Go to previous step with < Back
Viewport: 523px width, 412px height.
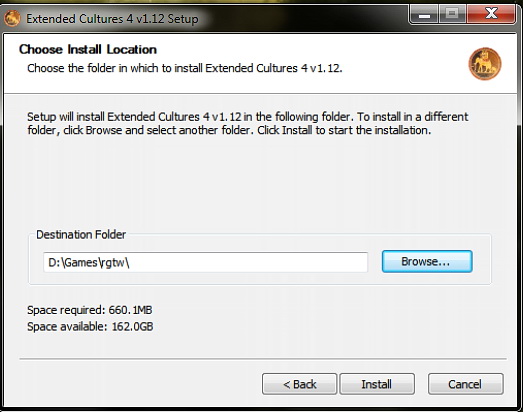pos(300,384)
